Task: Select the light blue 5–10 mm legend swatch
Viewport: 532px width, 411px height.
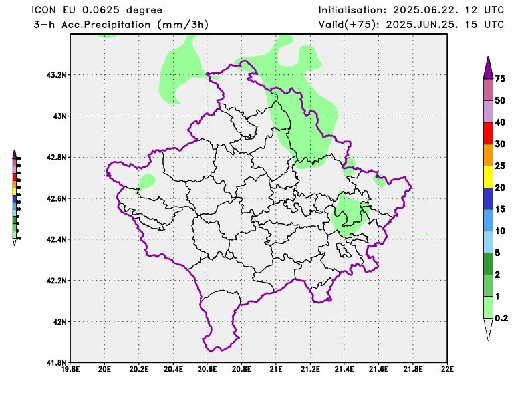Action: click(488, 242)
